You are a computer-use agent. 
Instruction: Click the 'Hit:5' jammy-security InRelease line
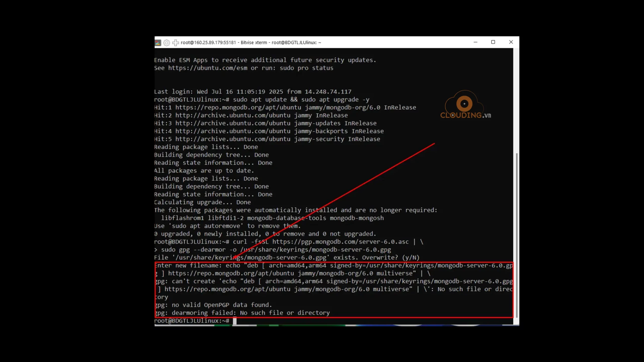pyautogui.click(x=267, y=139)
